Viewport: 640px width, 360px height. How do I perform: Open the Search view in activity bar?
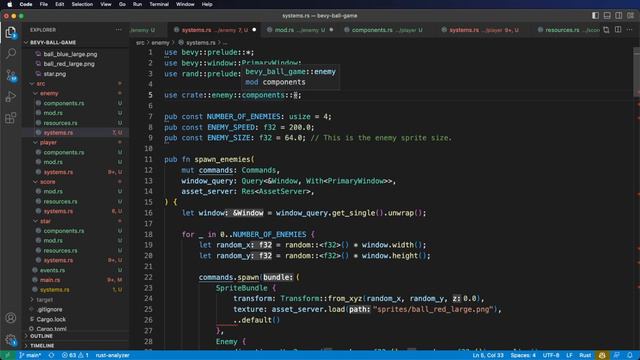coord(11,53)
